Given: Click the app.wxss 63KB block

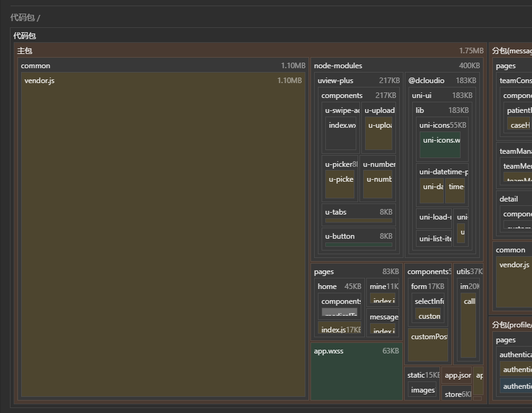Looking at the screenshot, I should (x=356, y=372).
